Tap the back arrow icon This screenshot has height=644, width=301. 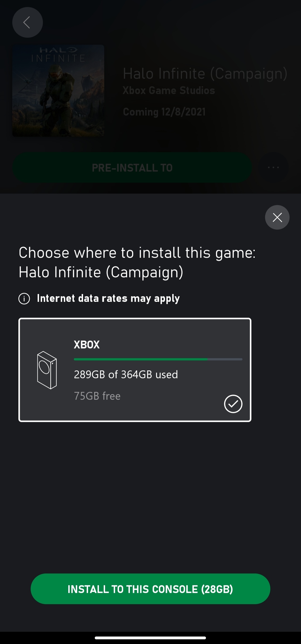(x=27, y=22)
